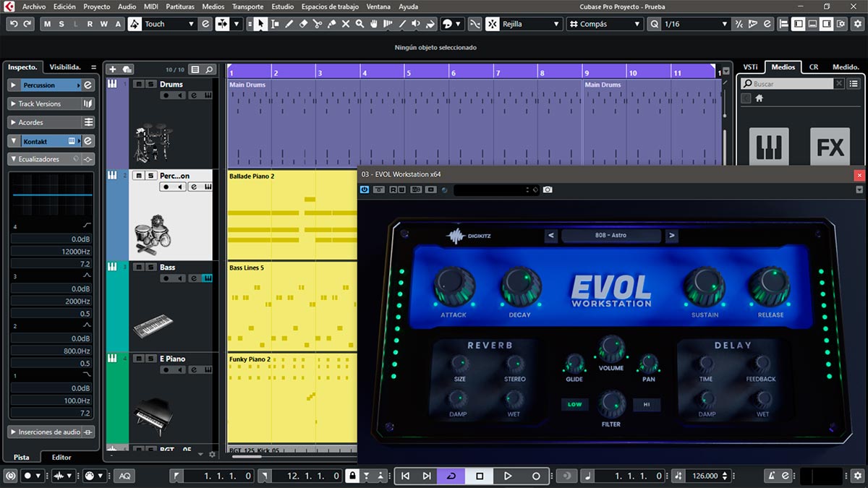The image size is (868, 488).
Task: Toggle global Solo S button in toolbar
Action: [62, 24]
